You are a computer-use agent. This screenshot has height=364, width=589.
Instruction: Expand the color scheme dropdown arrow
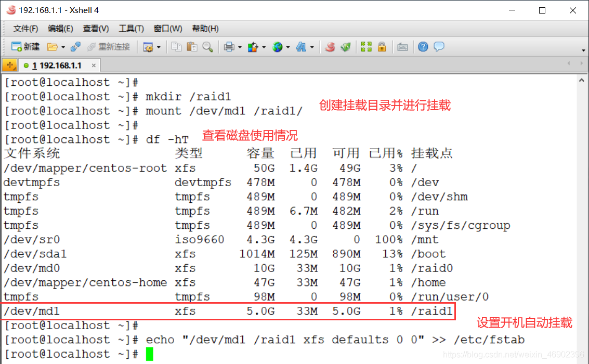tap(264, 47)
